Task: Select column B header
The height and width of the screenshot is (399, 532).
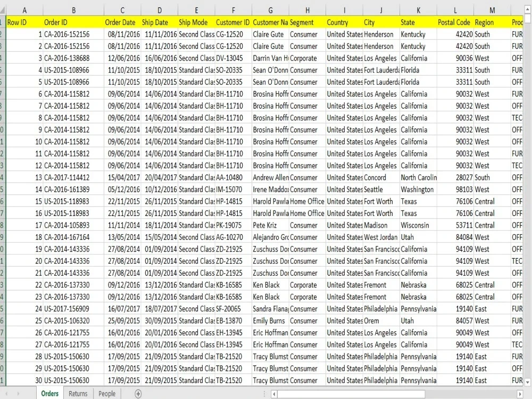Action: click(x=73, y=11)
